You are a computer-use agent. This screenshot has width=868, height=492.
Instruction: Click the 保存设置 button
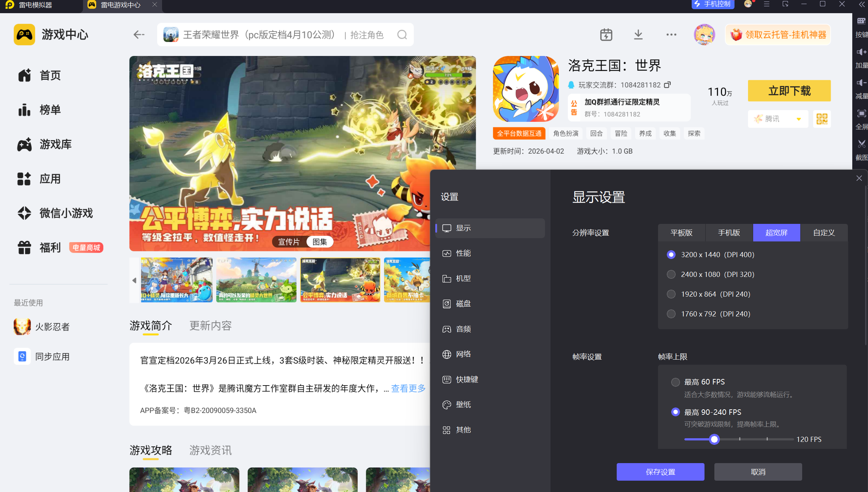pos(660,472)
